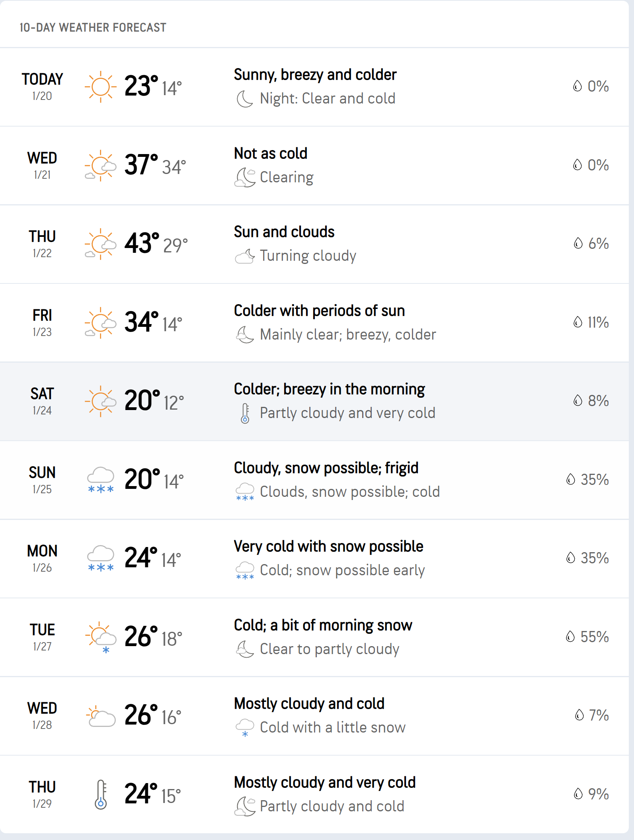This screenshot has height=840, width=634.
Task: Click the thermometer icon next to Partly cloudy and very cold
Action: pyautogui.click(x=245, y=413)
